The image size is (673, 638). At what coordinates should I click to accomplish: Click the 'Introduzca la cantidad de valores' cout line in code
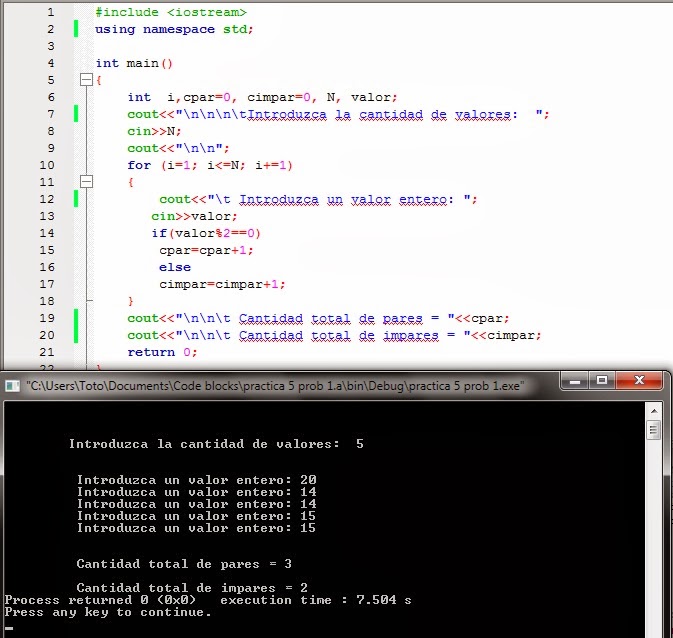coord(338,114)
